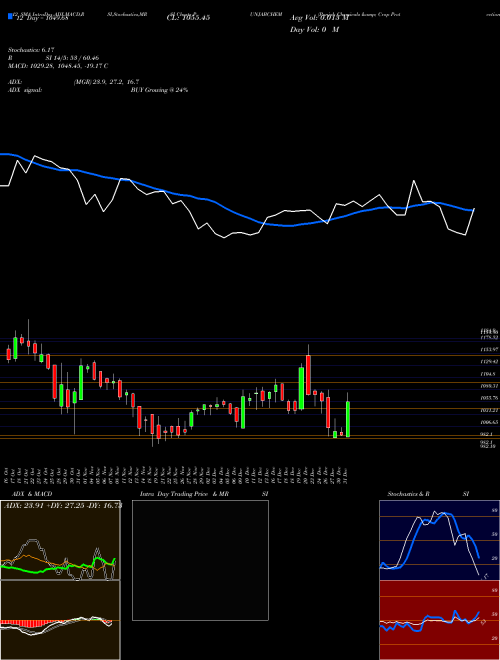This screenshot has height=660, width=500.
Task: Open the red RSI chart thumbnail
Action: click(x=439, y=620)
